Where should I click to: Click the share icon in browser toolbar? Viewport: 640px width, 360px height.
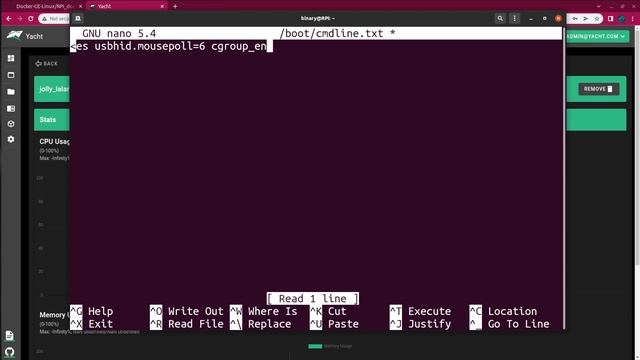[585, 19]
